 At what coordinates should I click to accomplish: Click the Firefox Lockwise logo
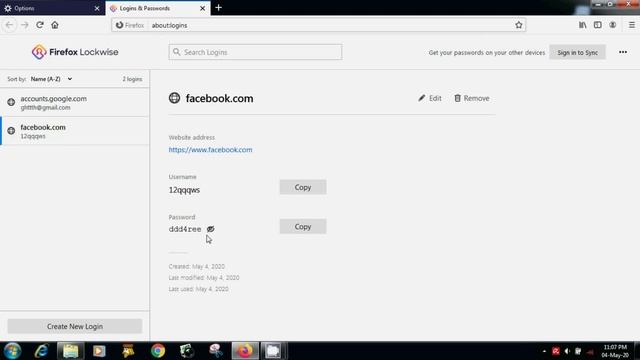(75, 52)
